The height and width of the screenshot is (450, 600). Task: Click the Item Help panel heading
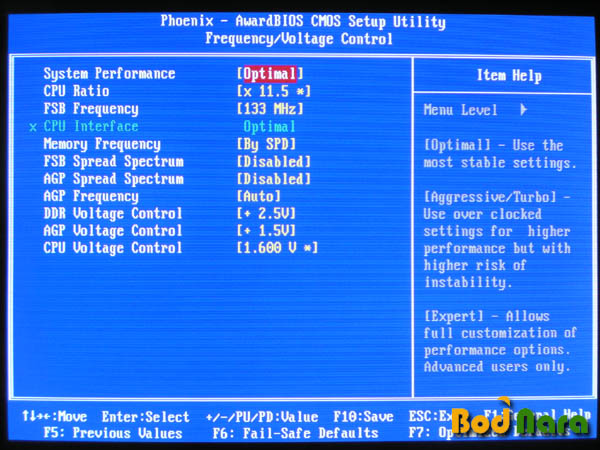tap(509, 76)
